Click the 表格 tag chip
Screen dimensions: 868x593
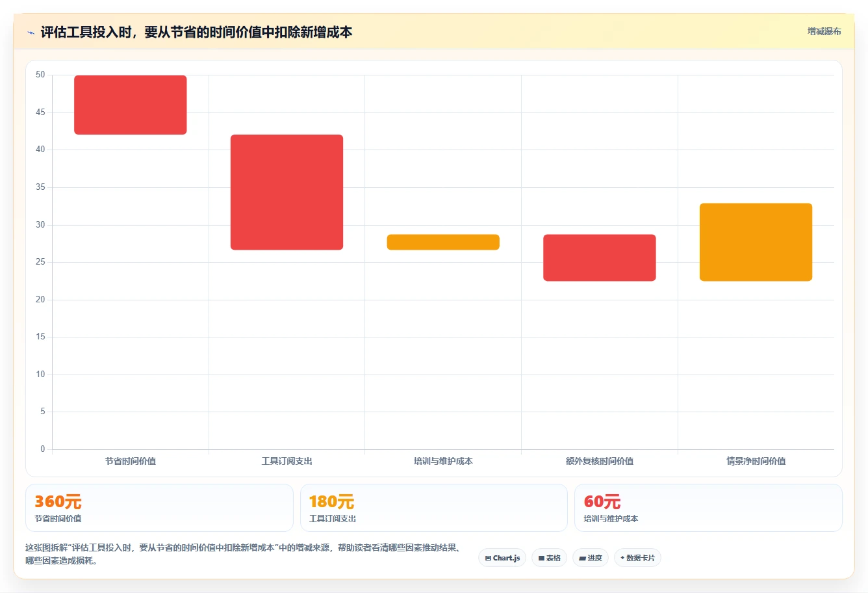click(549, 558)
